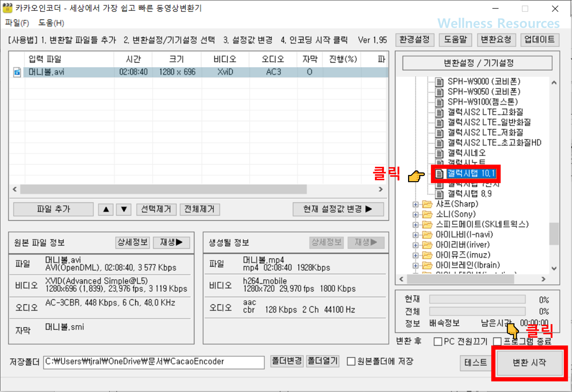Expand the 스피드메이트(SK네트웍스) tree node
The image size is (572, 392).
click(x=415, y=225)
